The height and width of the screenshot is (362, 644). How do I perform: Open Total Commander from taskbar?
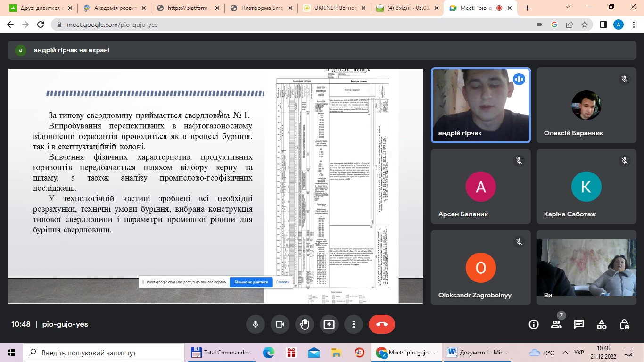[223, 353]
